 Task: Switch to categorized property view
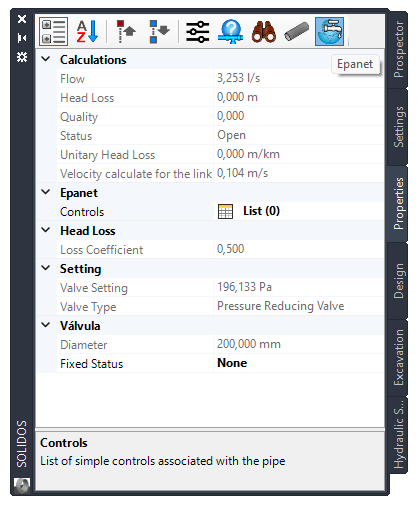[x=53, y=32]
